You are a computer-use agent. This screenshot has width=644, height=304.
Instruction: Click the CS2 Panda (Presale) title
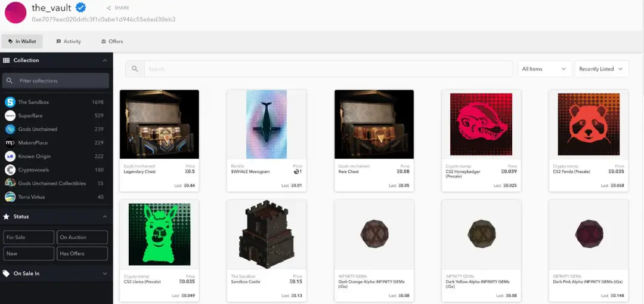pyautogui.click(x=572, y=171)
